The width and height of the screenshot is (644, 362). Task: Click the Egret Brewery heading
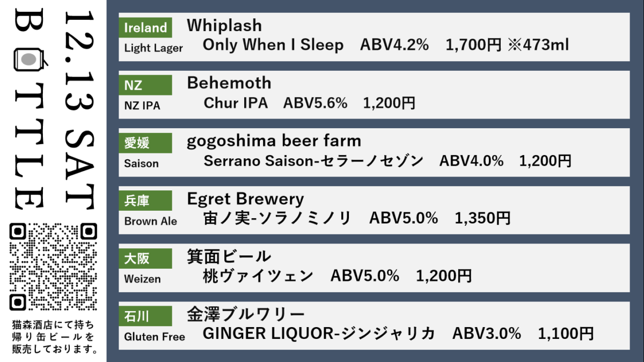click(x=245, y=199)
